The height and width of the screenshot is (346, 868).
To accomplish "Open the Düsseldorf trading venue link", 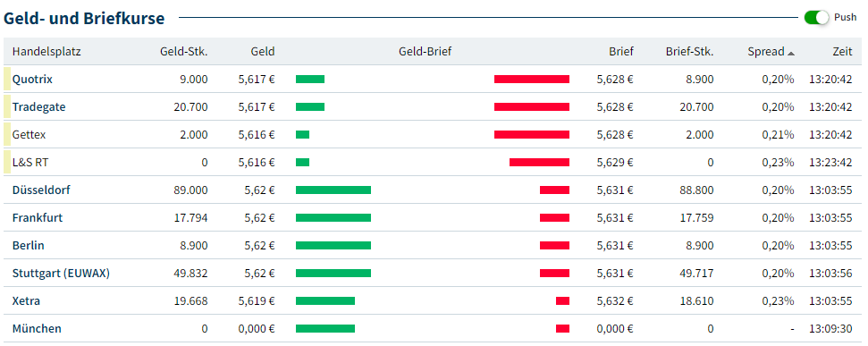I will (41, 190).
